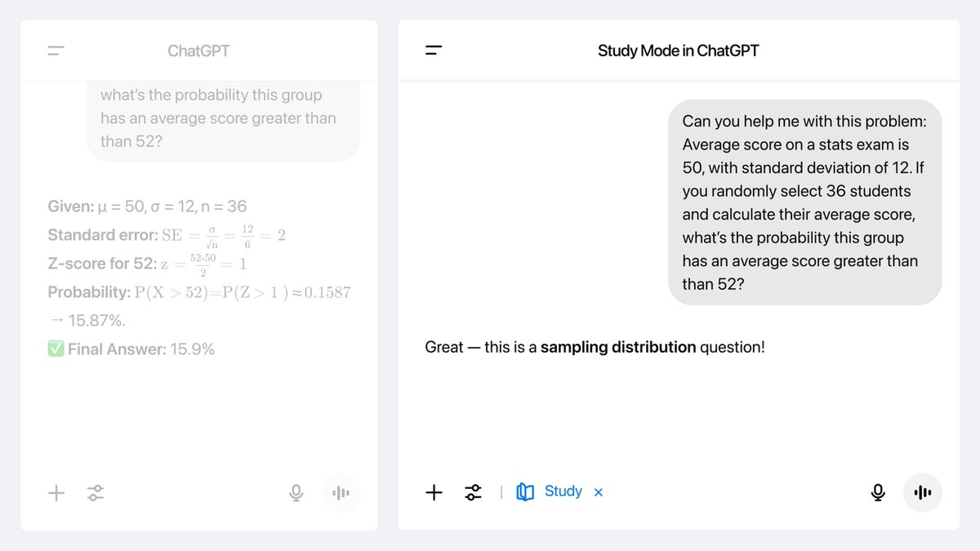Select the user message bubble in Study panel
The width and height of the screenshot is (980, 551).
click(x=804, y=202)
